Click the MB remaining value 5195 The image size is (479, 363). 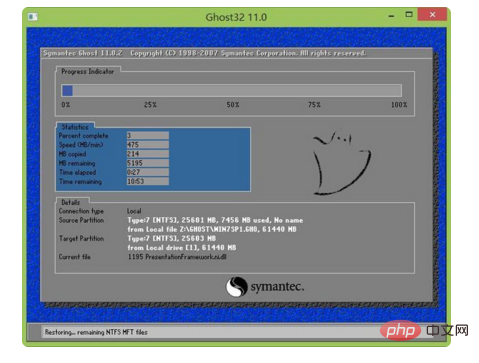(148, 163)
